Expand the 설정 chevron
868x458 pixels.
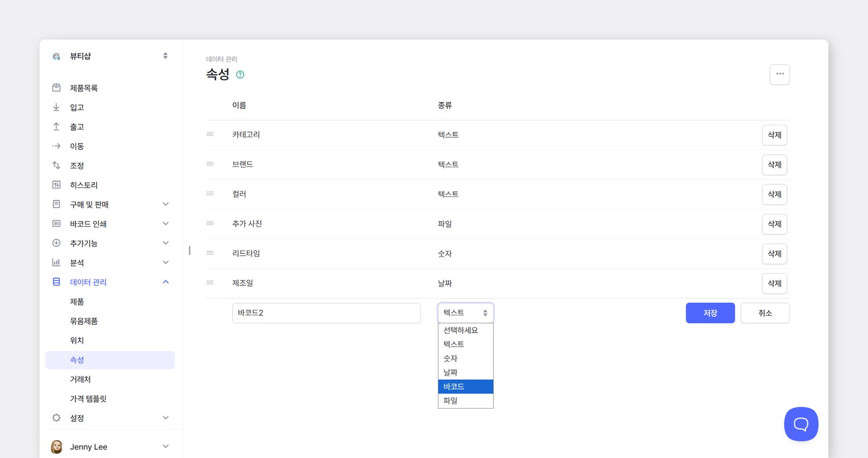[x=166, y=417]
